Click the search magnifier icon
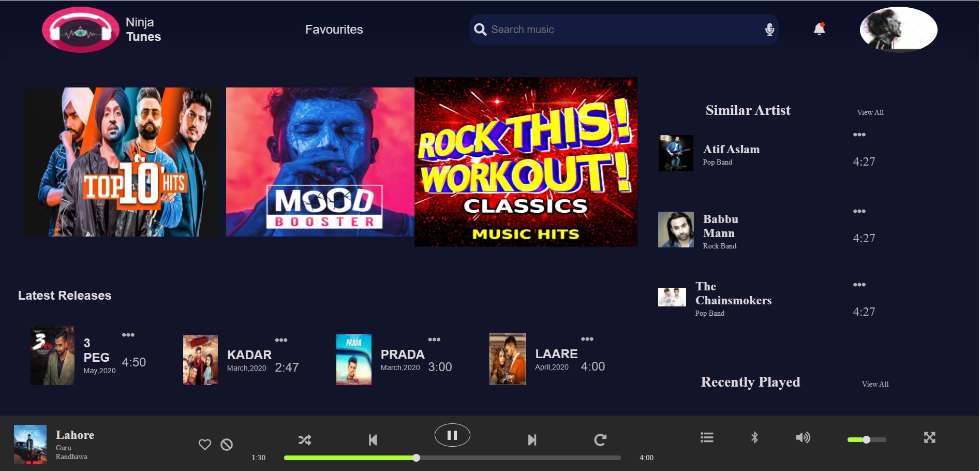 tap(480, 30)
